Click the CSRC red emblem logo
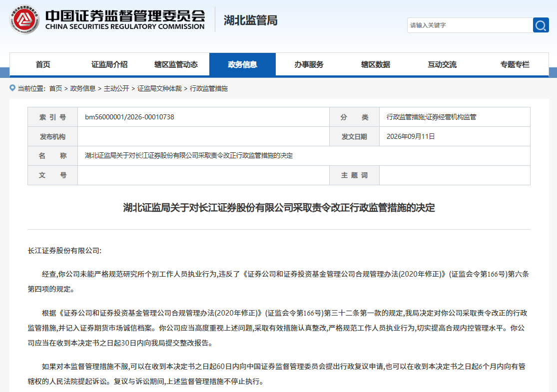Screen dimensions: 557x392 click(24, 20)
